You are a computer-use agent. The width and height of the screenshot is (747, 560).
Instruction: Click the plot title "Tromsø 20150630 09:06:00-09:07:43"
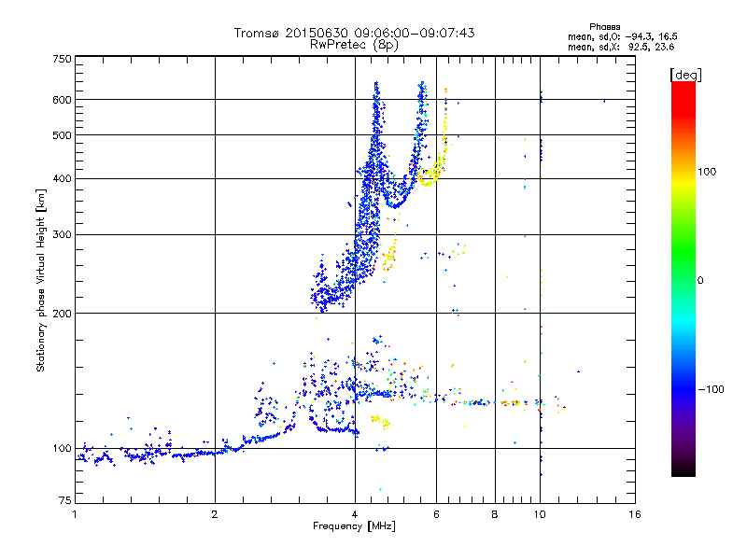tap(354, 33)
